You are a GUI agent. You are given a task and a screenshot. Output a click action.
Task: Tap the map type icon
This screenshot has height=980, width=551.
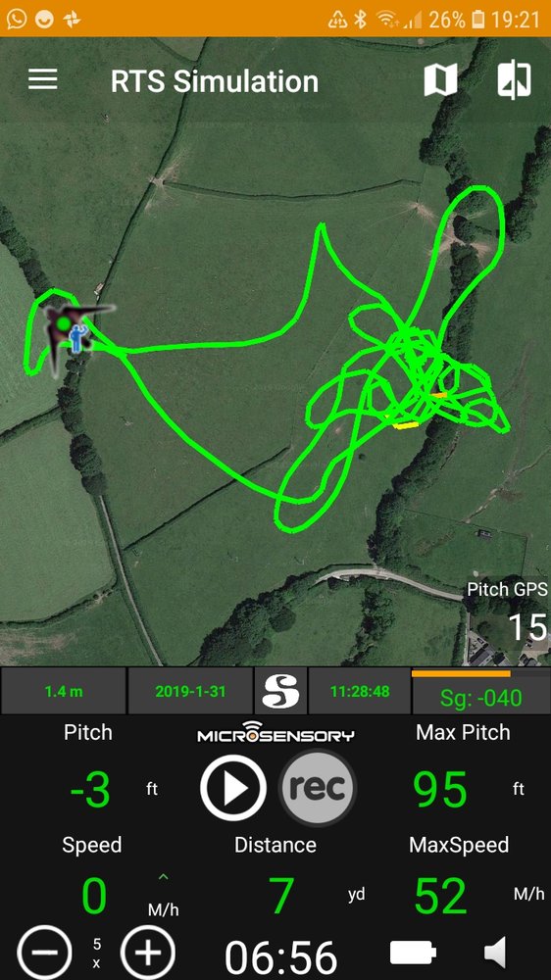point(440,80)
